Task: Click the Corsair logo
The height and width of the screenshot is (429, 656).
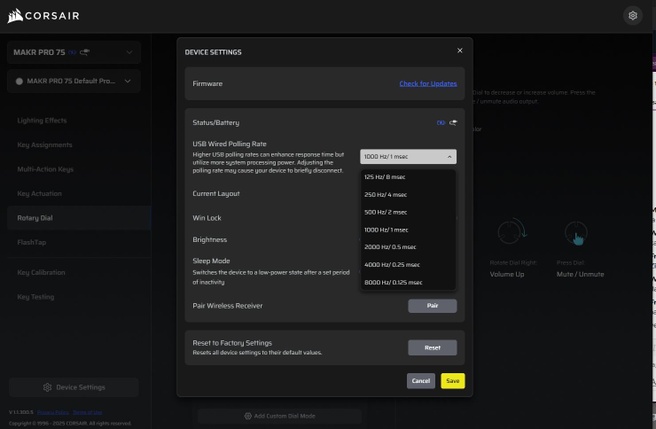Action: point(44,16)
